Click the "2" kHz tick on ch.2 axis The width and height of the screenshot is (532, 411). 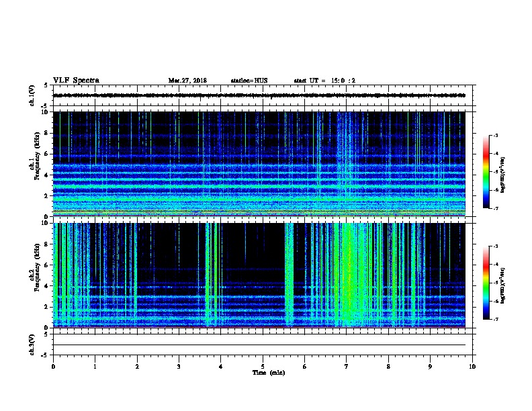coord(46,307)
